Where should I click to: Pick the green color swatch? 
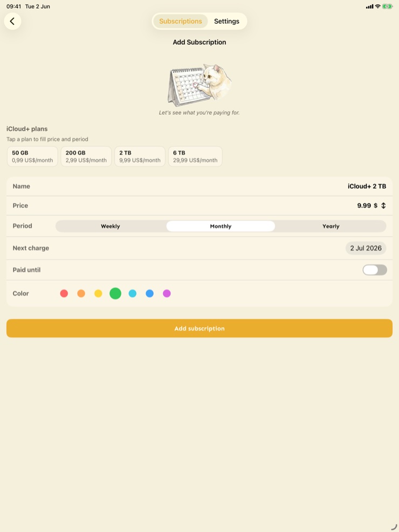click(115, 293)
